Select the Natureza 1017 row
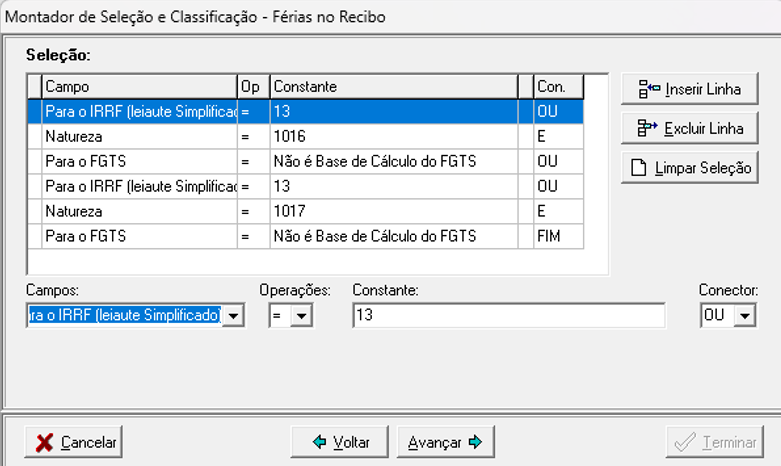This screenshot has width=781, height=466. click(x=138, y=211)
